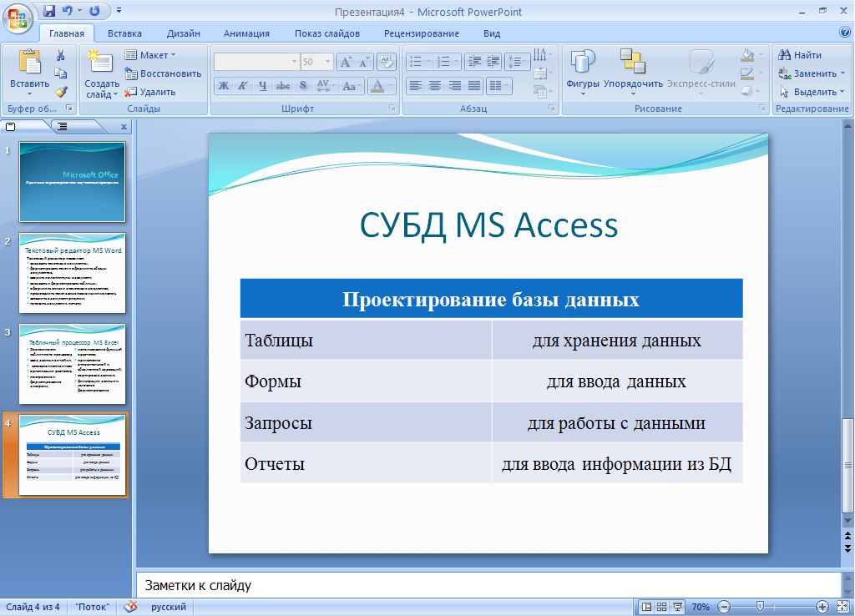Decrease list indent level
This screenshot has width=855, height=616.
474,62
